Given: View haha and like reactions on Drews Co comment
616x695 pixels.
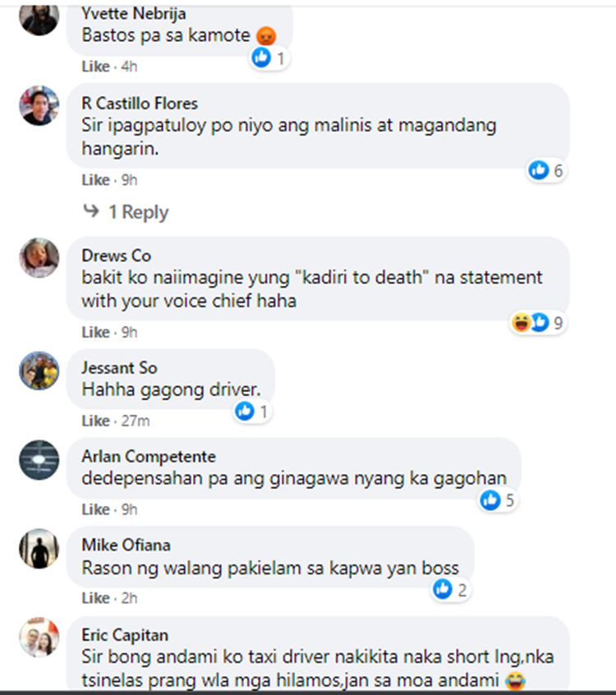Looking at the screenshot, I should [537, 323].
